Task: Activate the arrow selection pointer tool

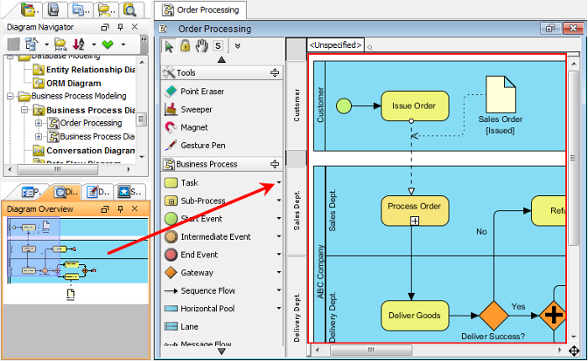Action: [169, 46]
